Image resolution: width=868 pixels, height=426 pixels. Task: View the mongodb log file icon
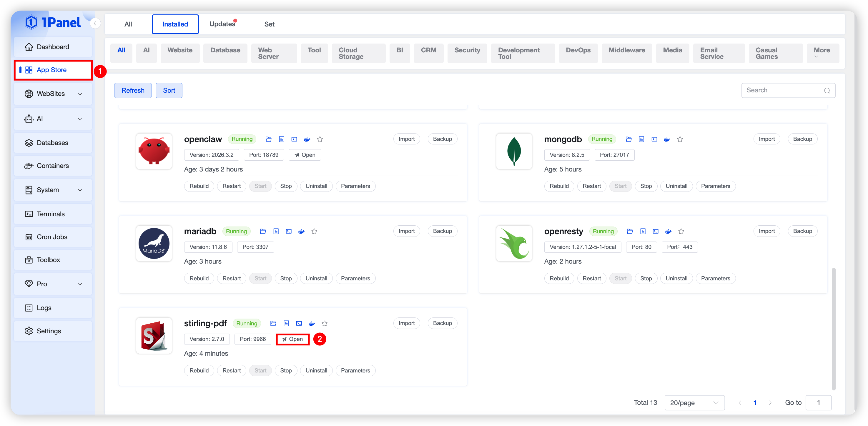coord(641,139)
